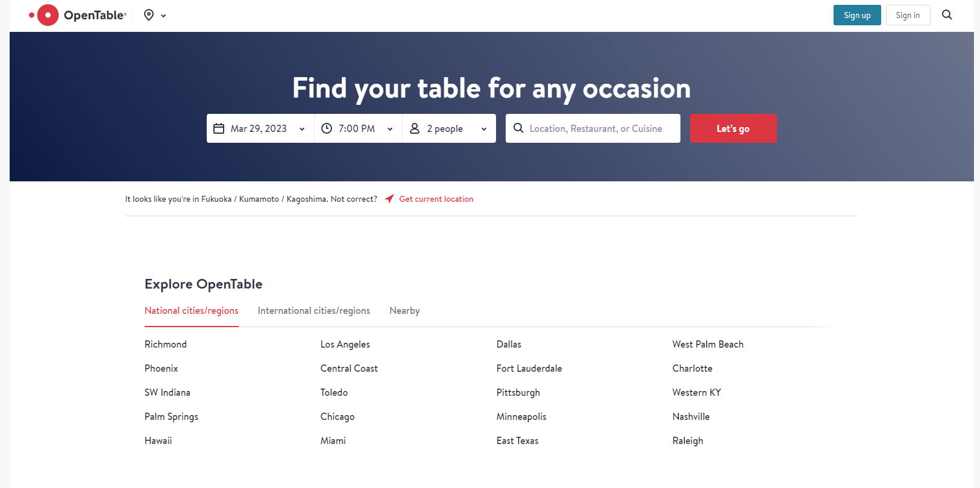Viewport: 980px width, 488px height.
Task: Open the Nashville link
Action: tap(691, 416)
